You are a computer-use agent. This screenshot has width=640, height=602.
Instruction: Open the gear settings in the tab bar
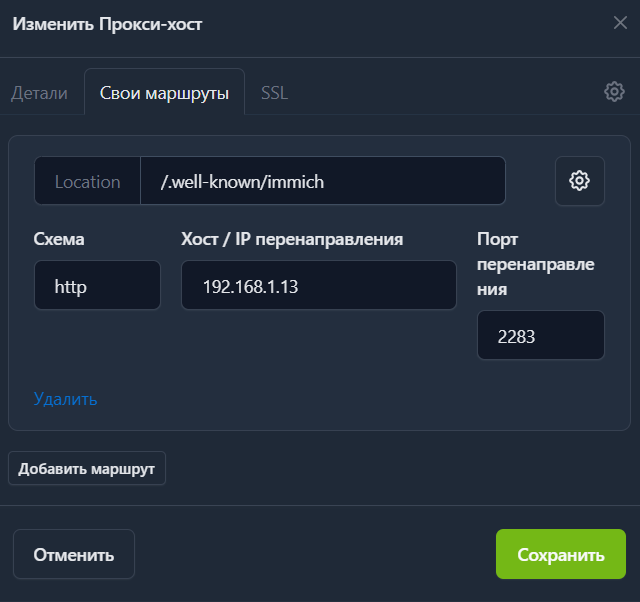tap(614, 92)
